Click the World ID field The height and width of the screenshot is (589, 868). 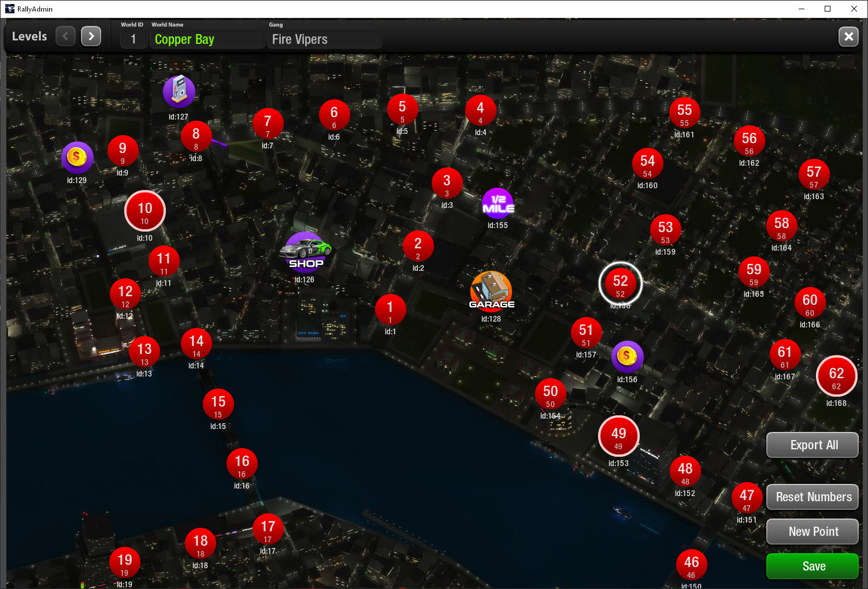pyautogui.click(x=133, y=39)
